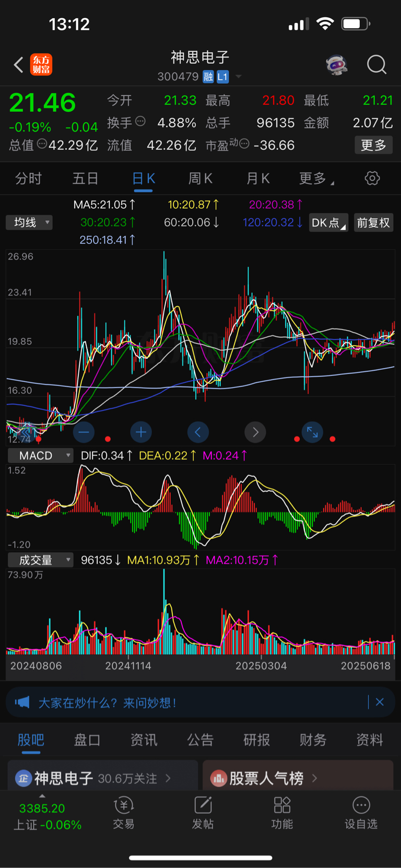This screenshot has width=401, height=868.
Task: Select 日K chart tab
Action: click(144, 179)
